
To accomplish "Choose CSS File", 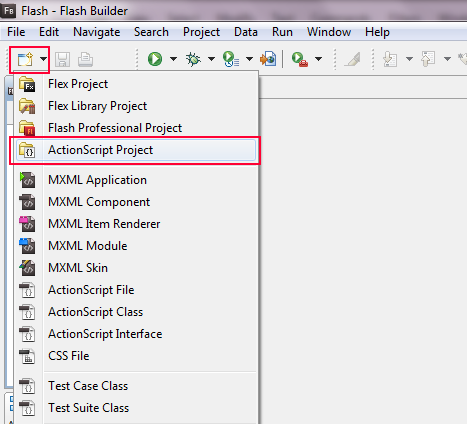I will pos(136,356).
